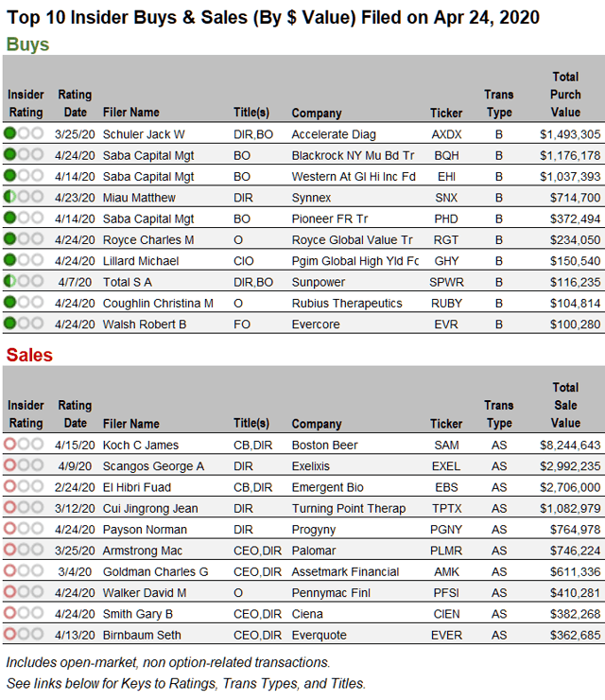The height and width of the screenshot is (700, 605).
Task: Click the green rating icon for Schuler Jack W
Action: pos(10,134)
